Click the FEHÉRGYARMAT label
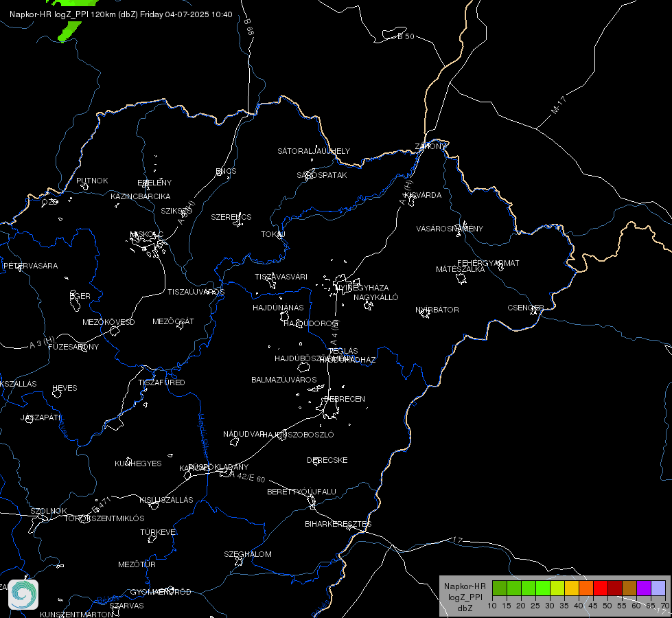672x618 pixels. coord(488,263)
